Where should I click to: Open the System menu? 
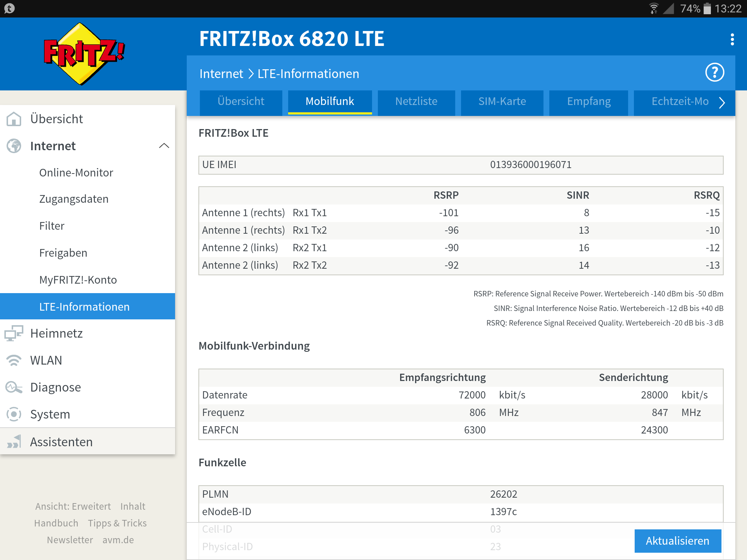(88, 414)
